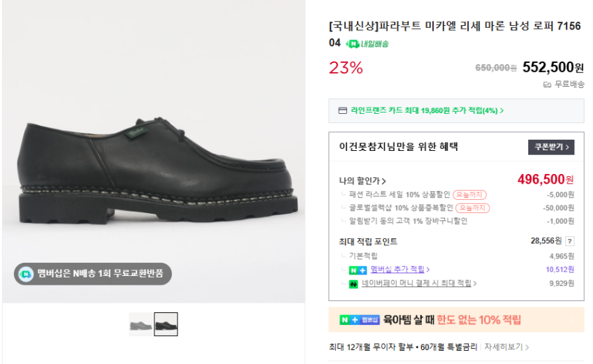The image size is (593, 364).
Task: Click the N+ 멤버십 badge in 육아템 banner
Action: pos(360,320)
